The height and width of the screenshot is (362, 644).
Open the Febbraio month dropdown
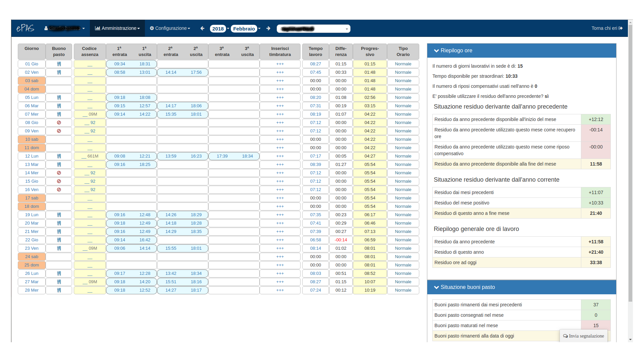point(246,28)
